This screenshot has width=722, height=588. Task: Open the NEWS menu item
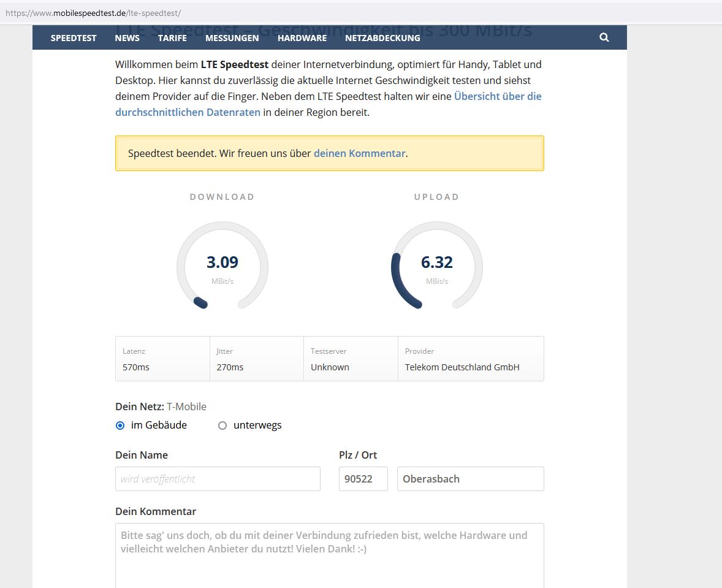pyautogui.click(x=127, y=38)
